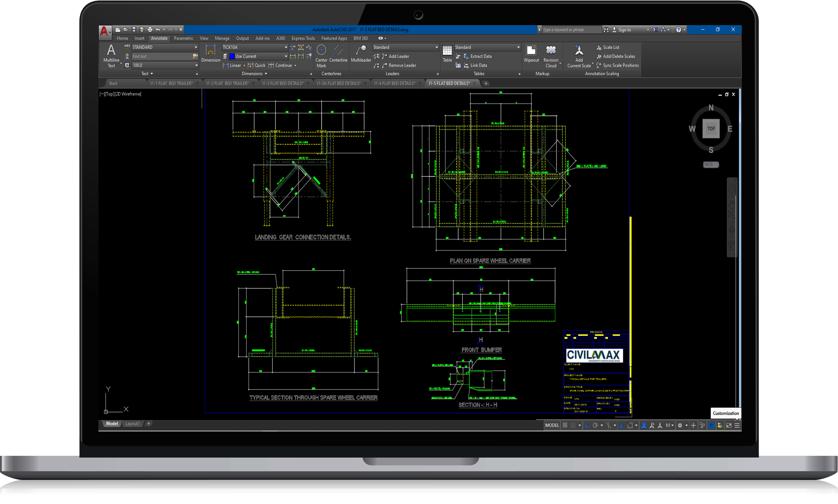Open the multileader style Standard dropdown
Viewport: 838px width, 504px height.
(405, 47)
